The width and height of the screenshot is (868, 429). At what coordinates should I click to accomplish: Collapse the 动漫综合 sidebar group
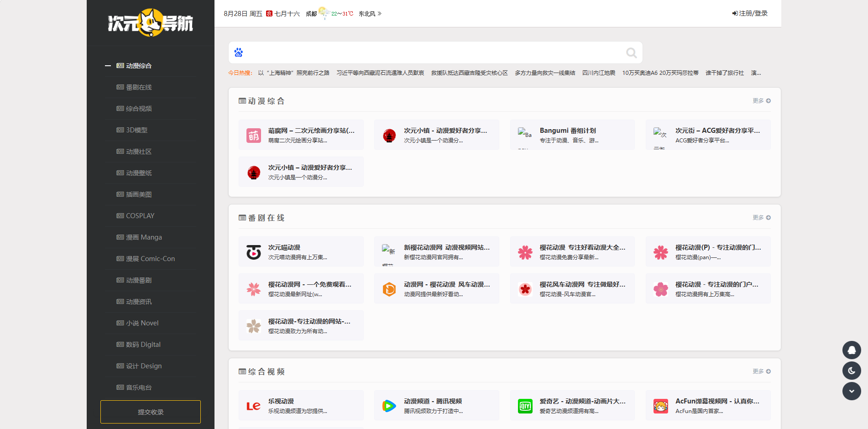[108, 66]
